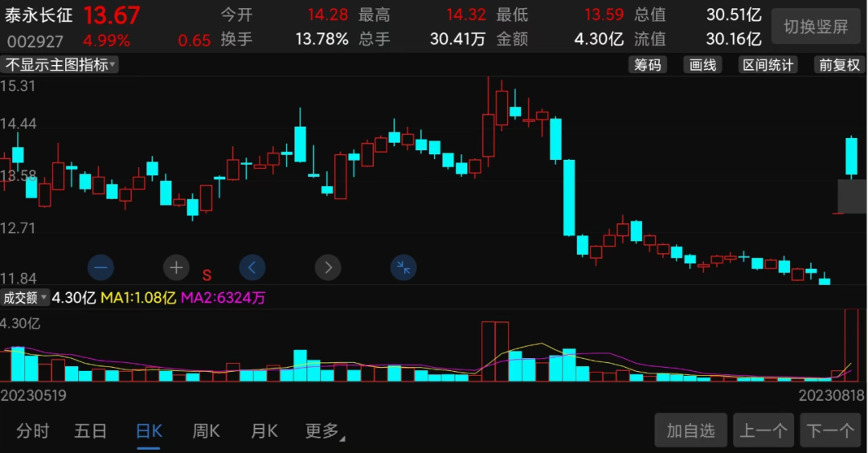
Task: Click the price change value 0.65
Action: tap(194, 40)
